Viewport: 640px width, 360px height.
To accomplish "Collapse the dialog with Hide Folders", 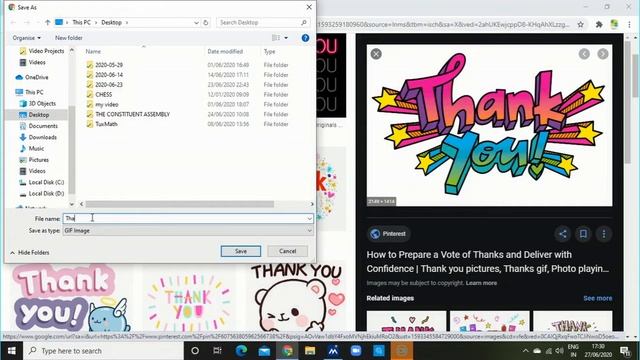I will point(29,253).
